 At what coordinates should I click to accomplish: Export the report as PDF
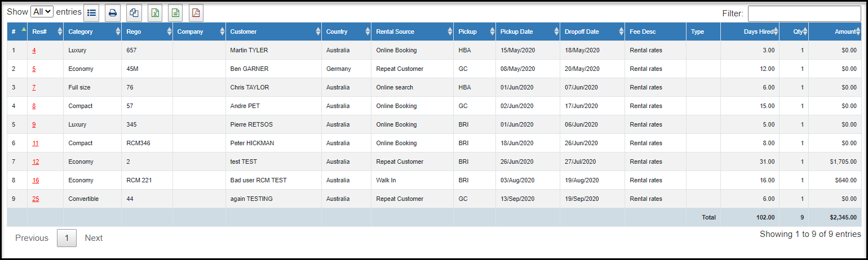coord(196,12)
